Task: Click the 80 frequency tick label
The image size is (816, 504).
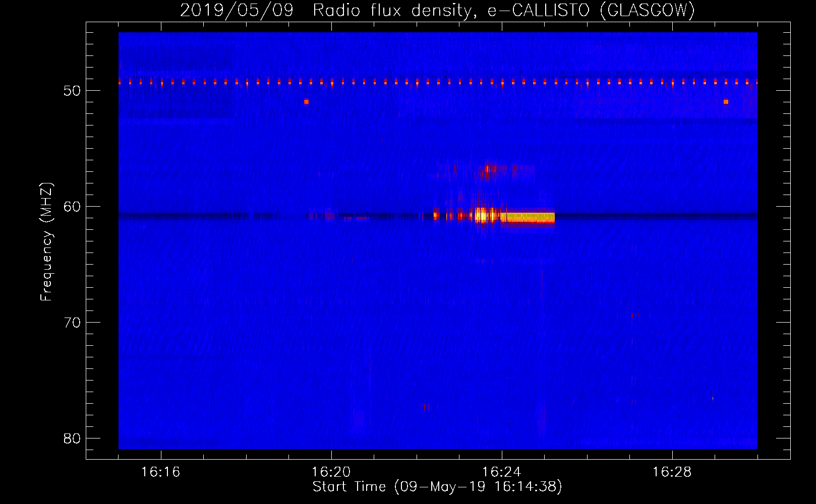Action: 72,438
